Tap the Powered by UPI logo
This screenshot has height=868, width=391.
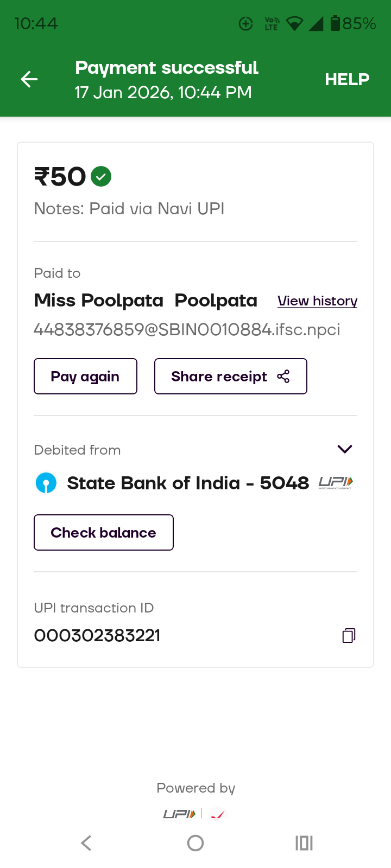pyautogui.click(x=179, y=814)
